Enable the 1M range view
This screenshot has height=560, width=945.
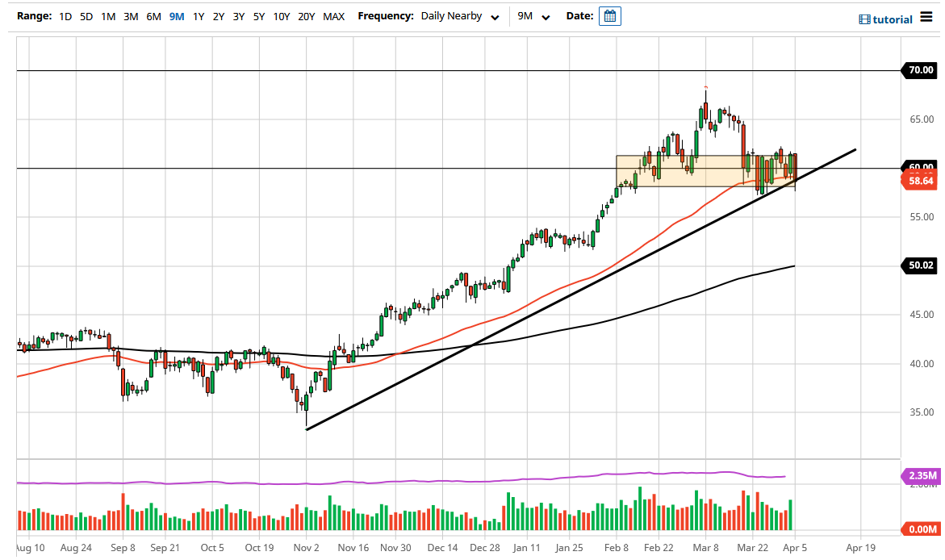(107, 15)
